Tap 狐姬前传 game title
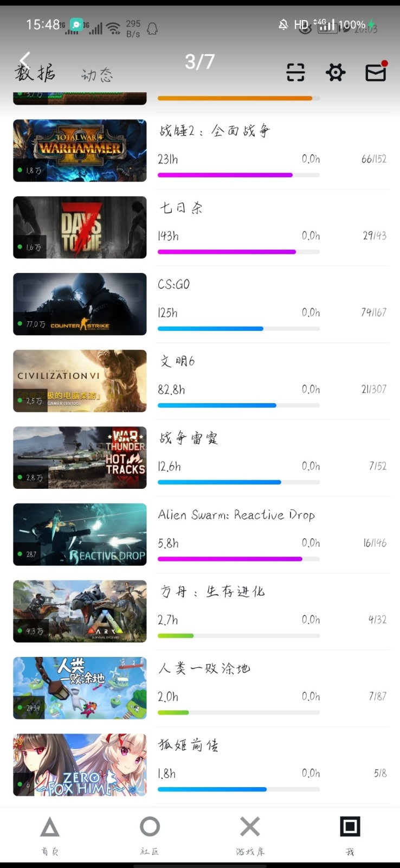 tap(188, 745)
